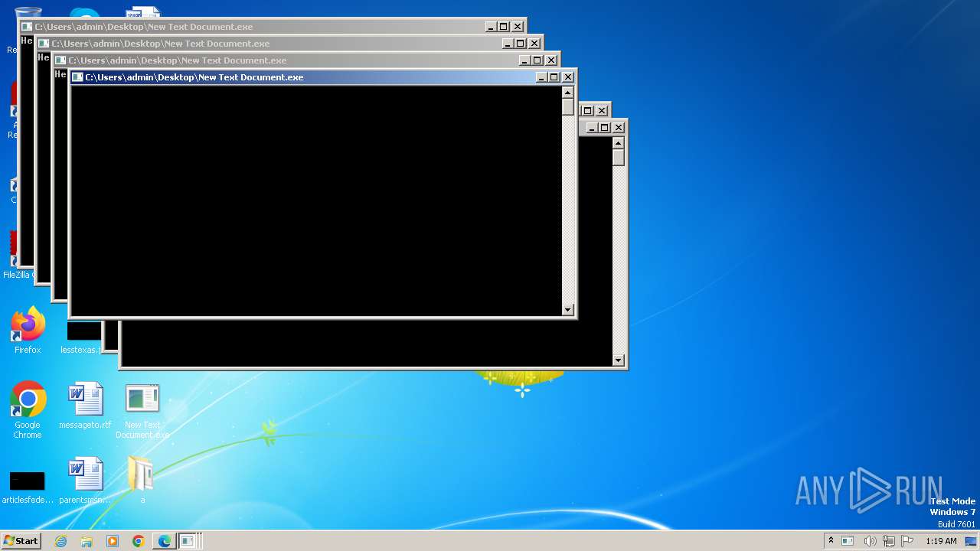This screenshot has height=551, width=980.
Task: Click the scrollbar thumb in the rightmost background console
Action: [x=618, y=158]
